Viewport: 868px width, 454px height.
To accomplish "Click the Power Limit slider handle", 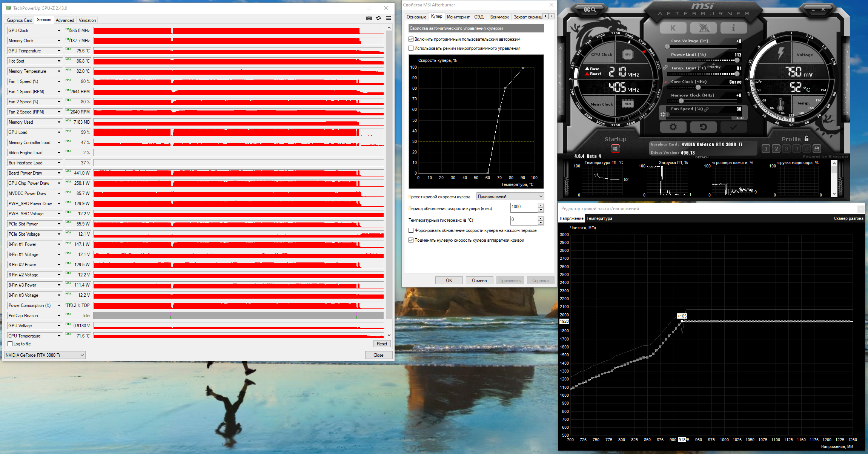I will (x=737, y=60).
